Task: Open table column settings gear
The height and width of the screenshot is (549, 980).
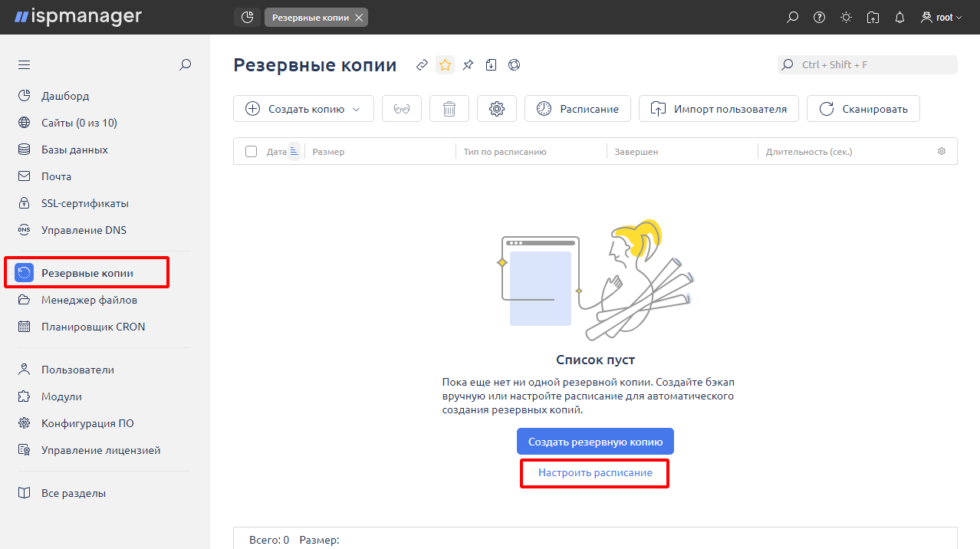Action: click(x=942, y=152)
